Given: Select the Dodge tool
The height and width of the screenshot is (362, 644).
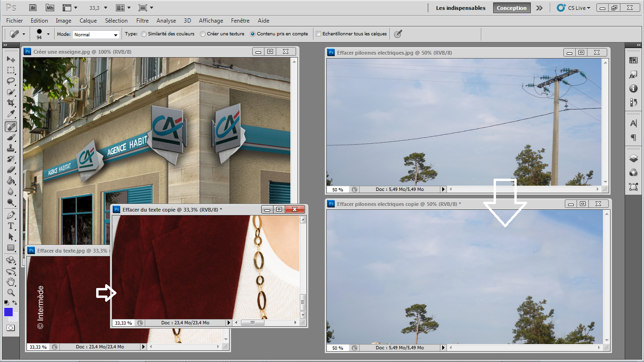Looking at the screenshot, I should pos(11,202).
